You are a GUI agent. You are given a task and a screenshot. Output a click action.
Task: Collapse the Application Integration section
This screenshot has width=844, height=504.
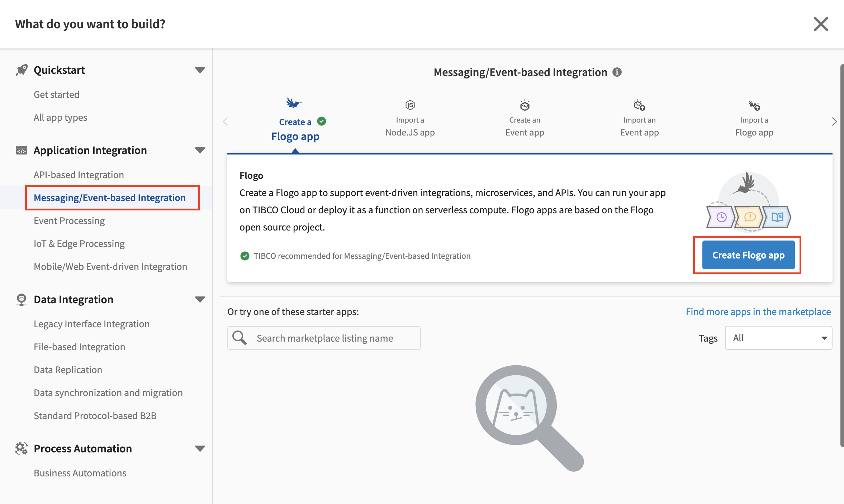[x=200, y=150]
